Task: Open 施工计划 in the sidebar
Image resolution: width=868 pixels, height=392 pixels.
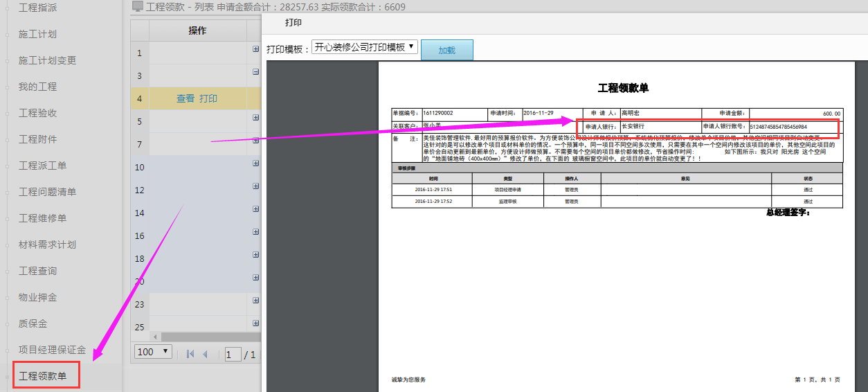Action: pos(37,34)
